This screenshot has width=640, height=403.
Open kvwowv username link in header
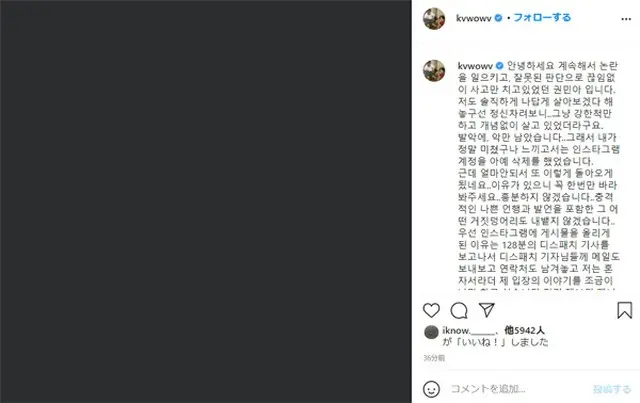pos(473,18)
